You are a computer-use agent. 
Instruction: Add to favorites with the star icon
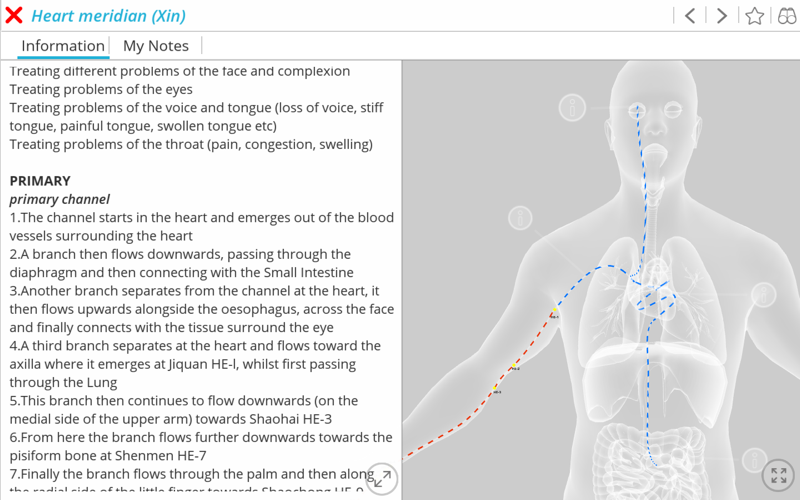tap(755, 16)
